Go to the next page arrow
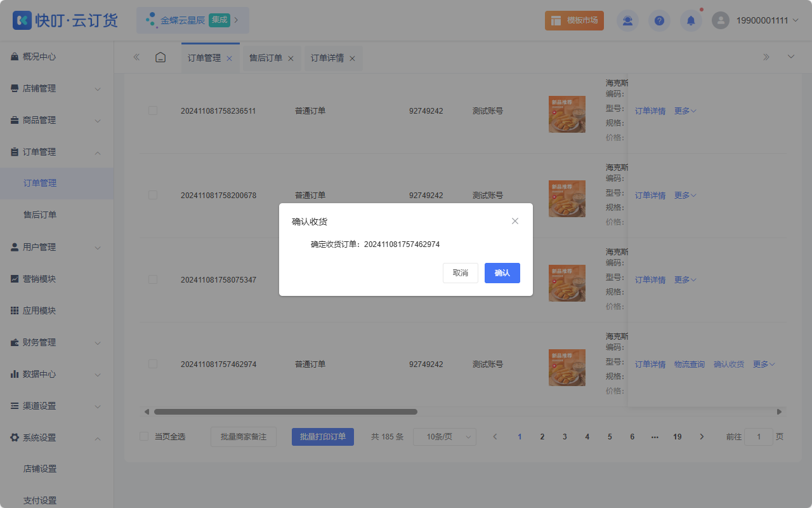812x508 pixels. 702,437
